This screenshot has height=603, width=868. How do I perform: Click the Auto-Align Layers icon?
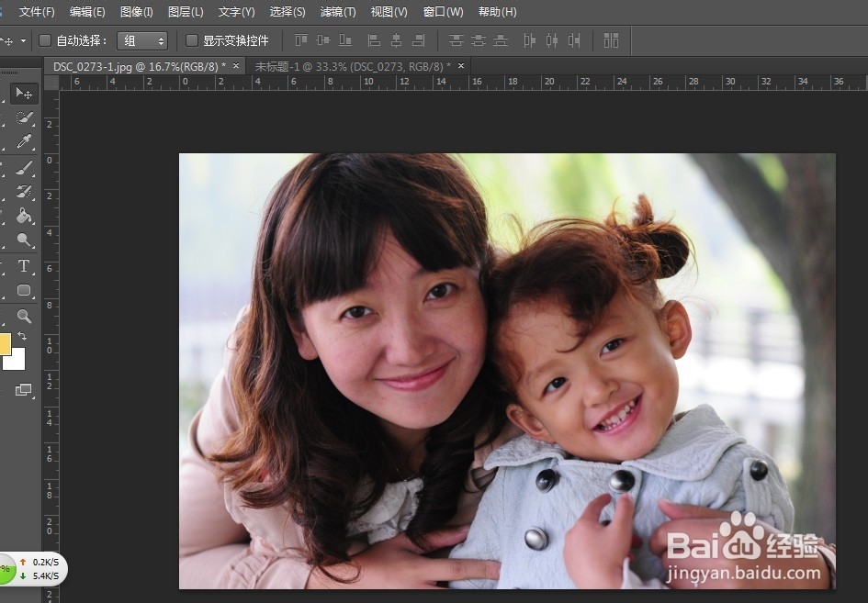click(611, 40)
